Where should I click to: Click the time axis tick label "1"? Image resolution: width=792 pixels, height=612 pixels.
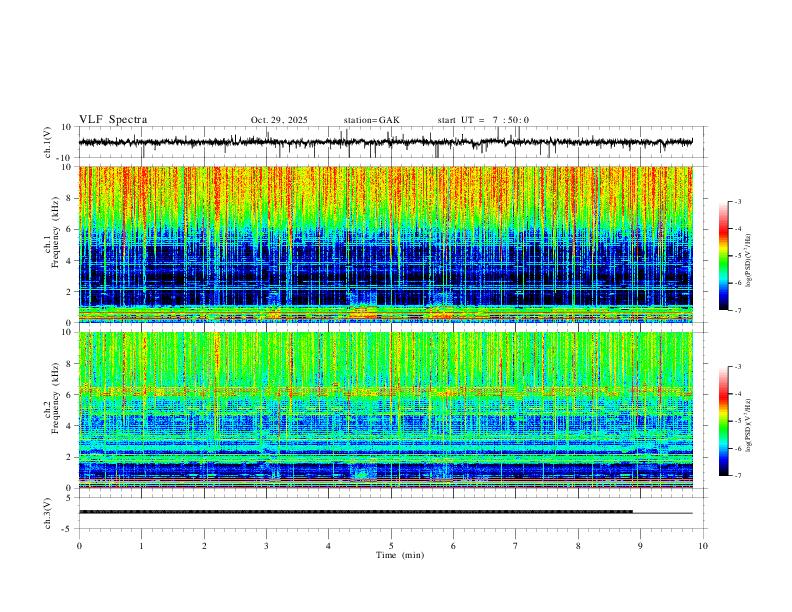(x=141, y=546)
